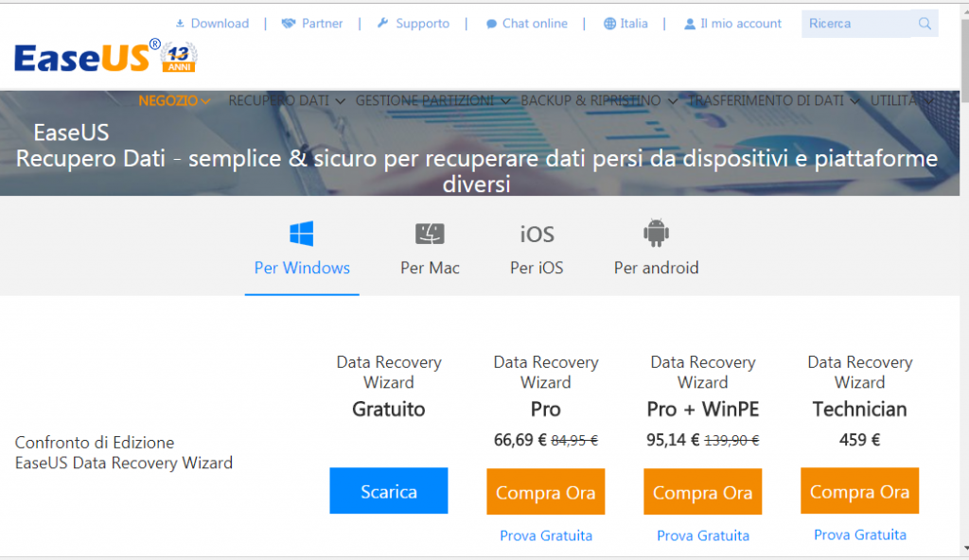
Task: Click the Supporto wrench icon
Action: coord(383,24)
